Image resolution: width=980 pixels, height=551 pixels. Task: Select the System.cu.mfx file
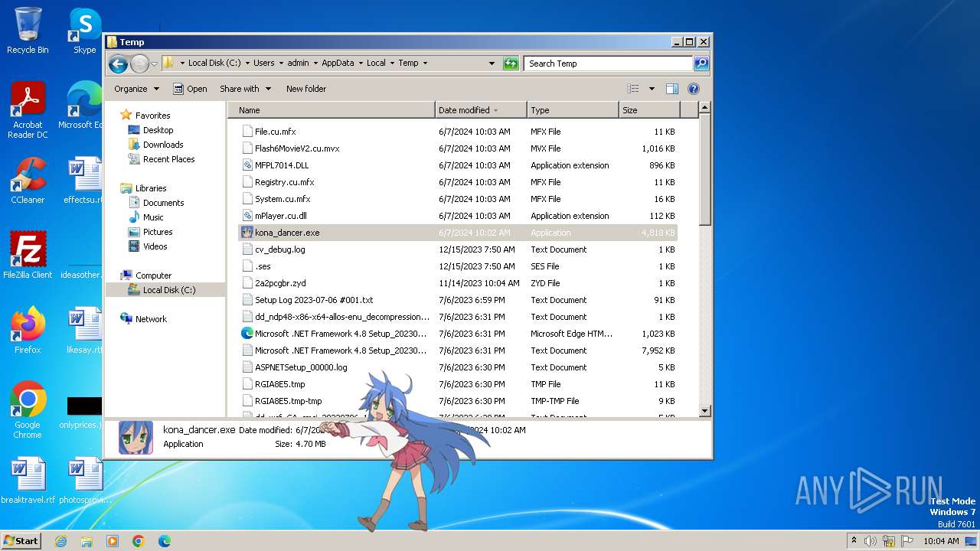(x=458, y=199)
